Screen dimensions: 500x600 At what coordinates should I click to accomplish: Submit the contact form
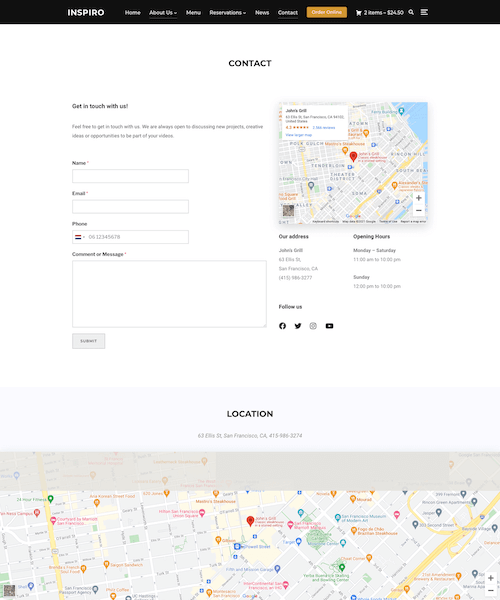tap(88, 341)
